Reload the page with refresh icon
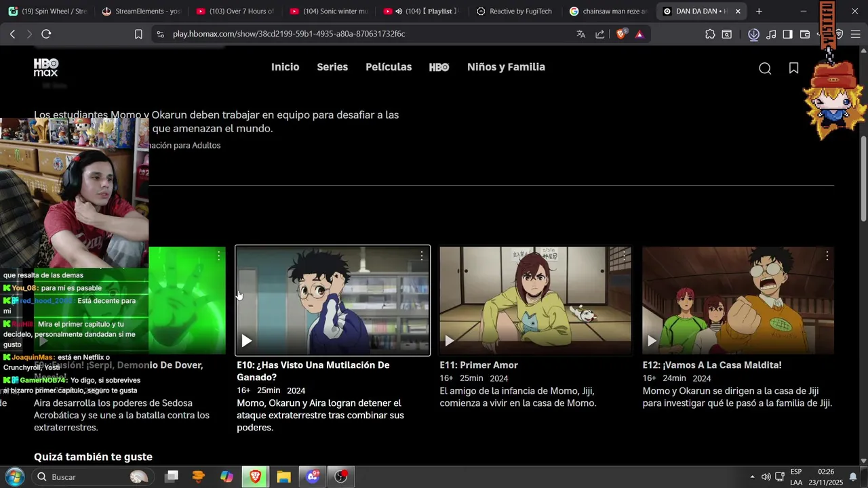 point(46,34)
